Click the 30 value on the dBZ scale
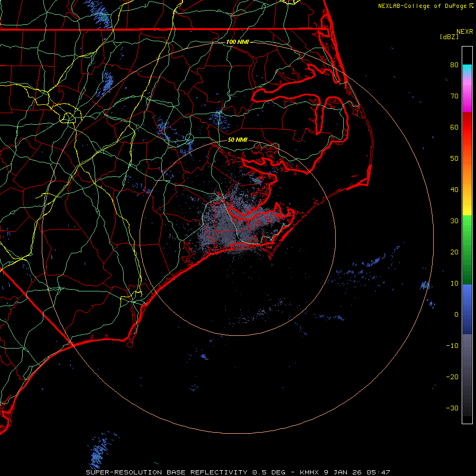Viewport: 476px width, 476px height. (454, 221)
